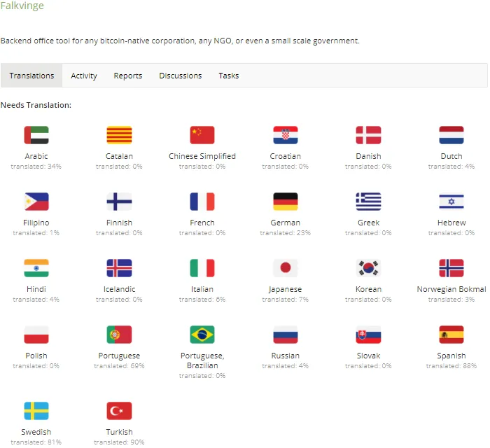Click the Croatian flag icon

(x=286, y=135)
